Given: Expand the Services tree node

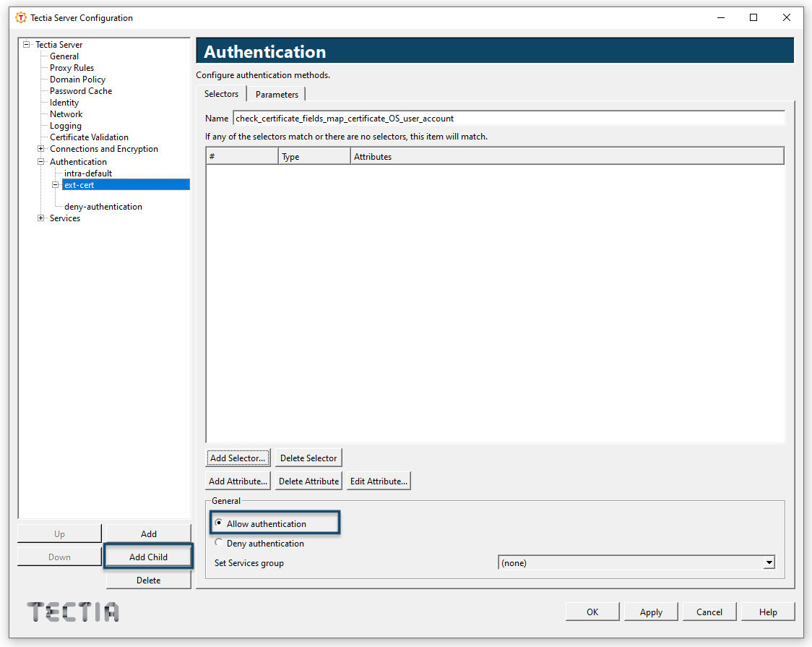Looking at the screenshot, I should (x=41, y=218).
